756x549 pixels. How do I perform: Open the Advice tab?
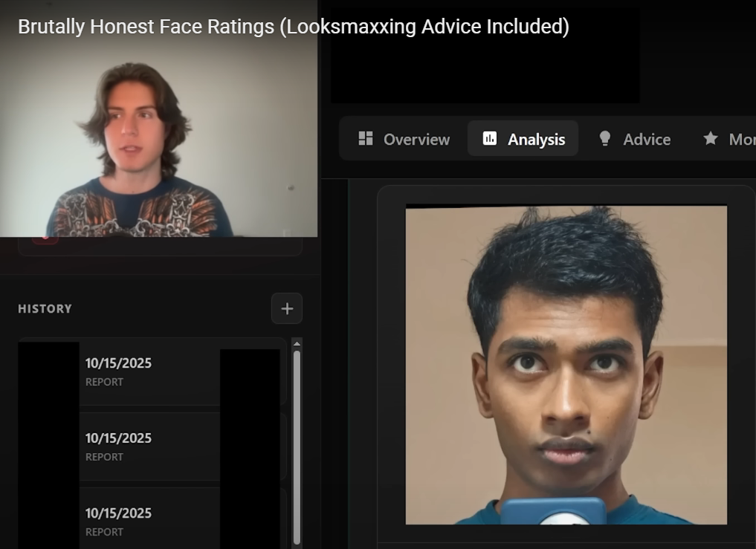(646, 140)
